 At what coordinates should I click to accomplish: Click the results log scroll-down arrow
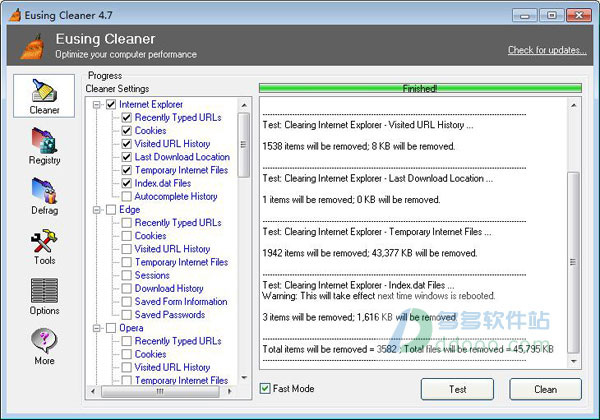tap(573, 361)
